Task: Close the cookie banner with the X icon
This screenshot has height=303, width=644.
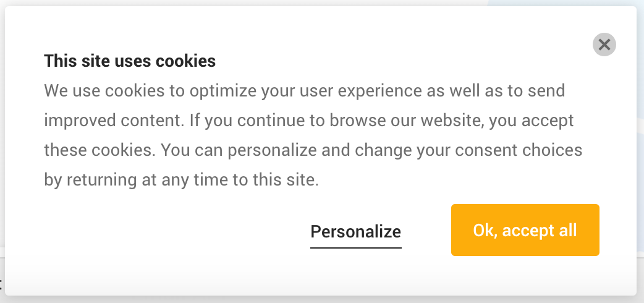Action: (x=604, y=45)
